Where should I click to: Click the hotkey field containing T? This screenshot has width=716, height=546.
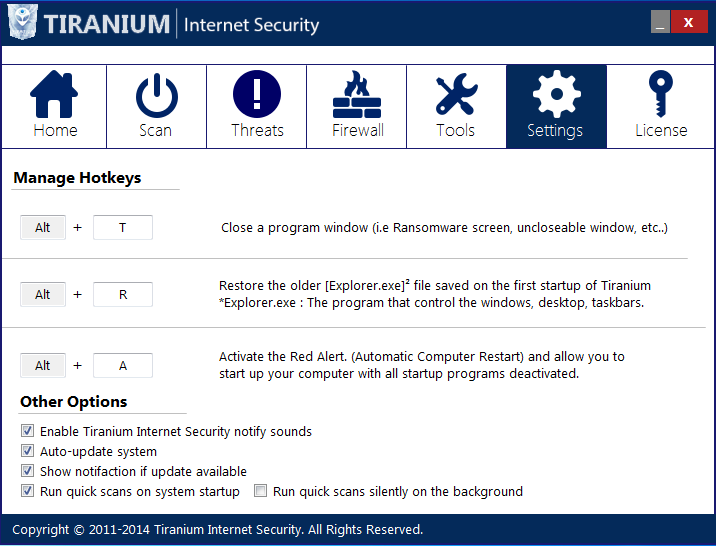pyautogui.click(x=123, y=228)
